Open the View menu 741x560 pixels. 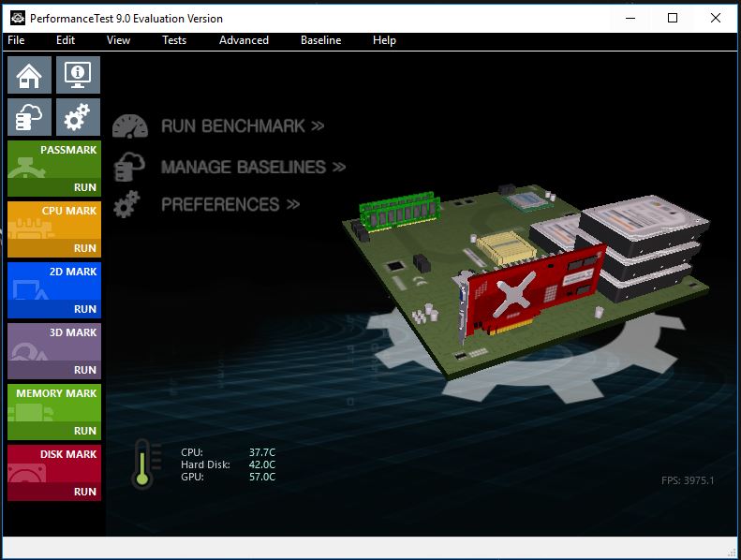[x=118, y=40]
